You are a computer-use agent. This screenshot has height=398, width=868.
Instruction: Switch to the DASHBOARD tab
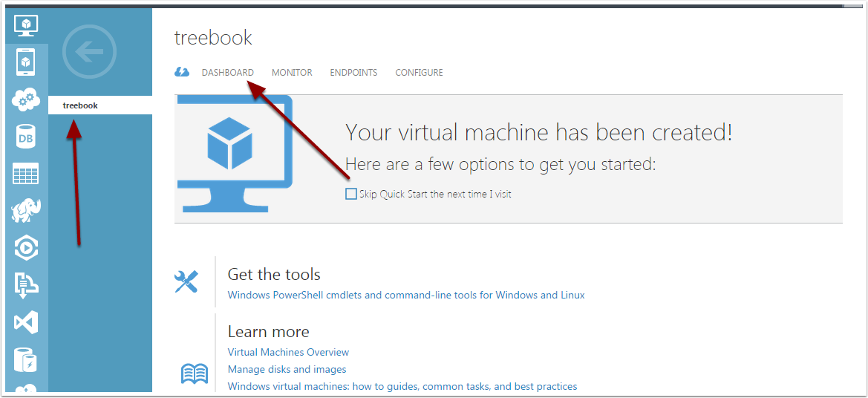click(x=227, y=73)
